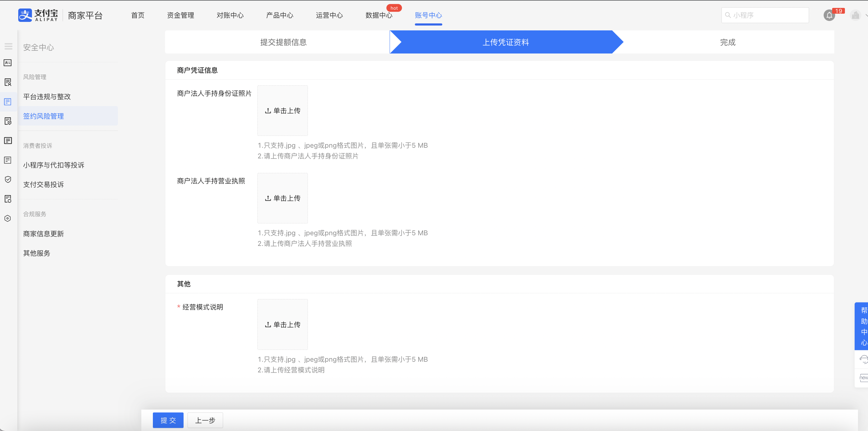Viewport: 868px width, 431px height.
Task: Open the document-with-shield-check sidebar icon
Action: pyautogui.click(x=8, y=121)
